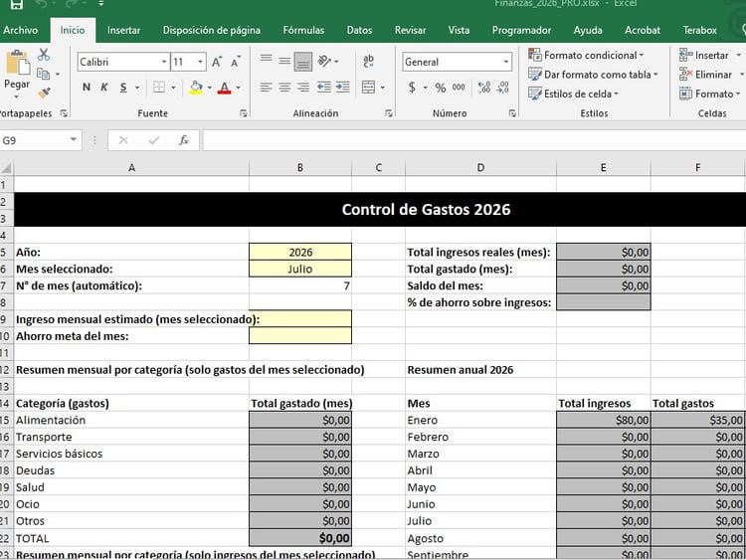Open Formato condicional options
Screen dimensions: 746x560
point(586,55)
